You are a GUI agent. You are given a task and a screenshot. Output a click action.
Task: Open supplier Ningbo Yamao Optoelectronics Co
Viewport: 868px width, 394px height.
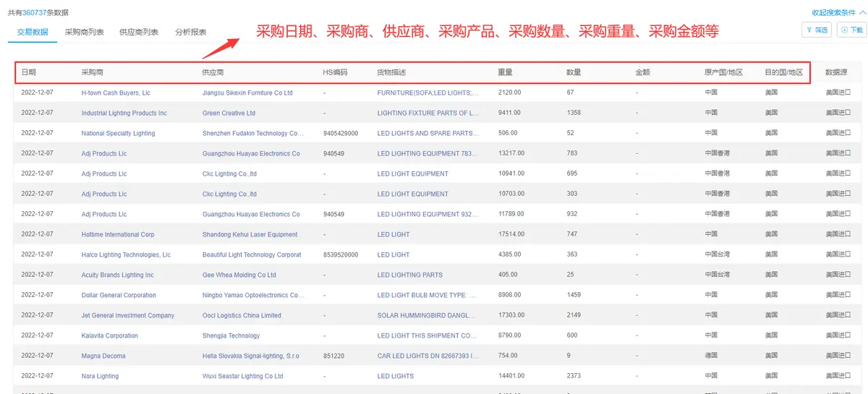click(x=253, y=295)
